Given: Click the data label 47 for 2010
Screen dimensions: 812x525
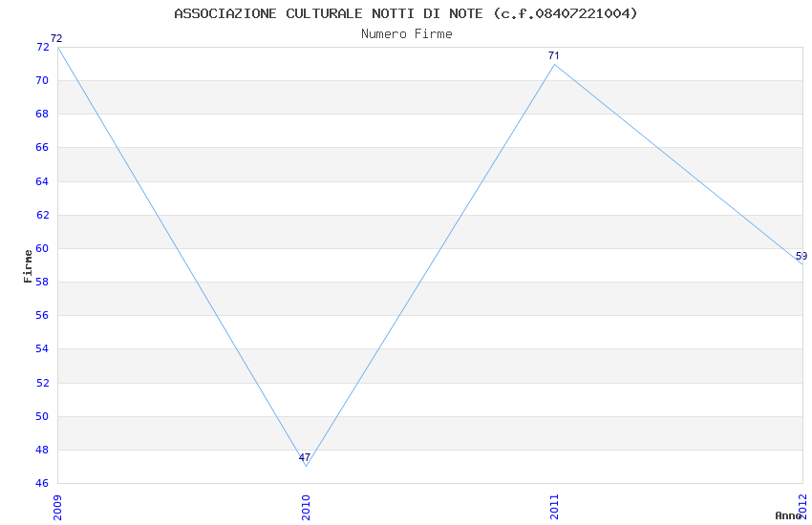Looking at the screenshot, I should 305,457.
